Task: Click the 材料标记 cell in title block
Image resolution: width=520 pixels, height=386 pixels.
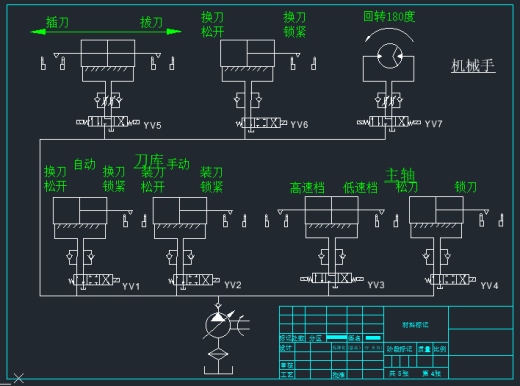Action: tap(415, 325)
